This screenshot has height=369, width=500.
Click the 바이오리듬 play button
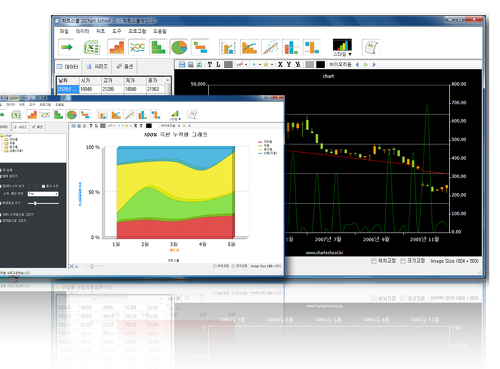(x=366, y=64)
